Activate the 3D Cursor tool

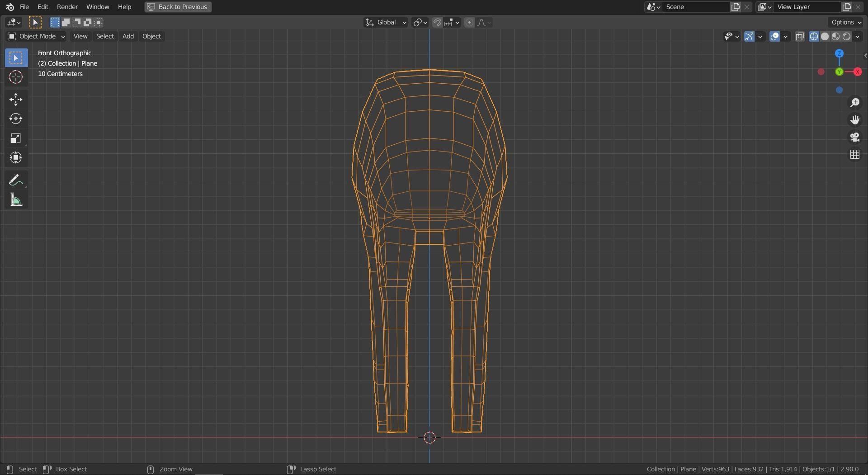pyautogui.click(x=16, y=77)
